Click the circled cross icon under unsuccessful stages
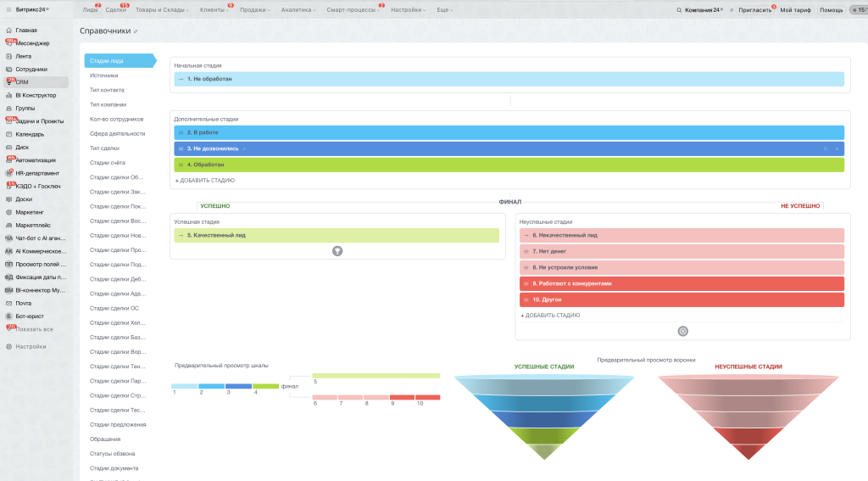The image size is (868, 481). [x=683, y=331]
